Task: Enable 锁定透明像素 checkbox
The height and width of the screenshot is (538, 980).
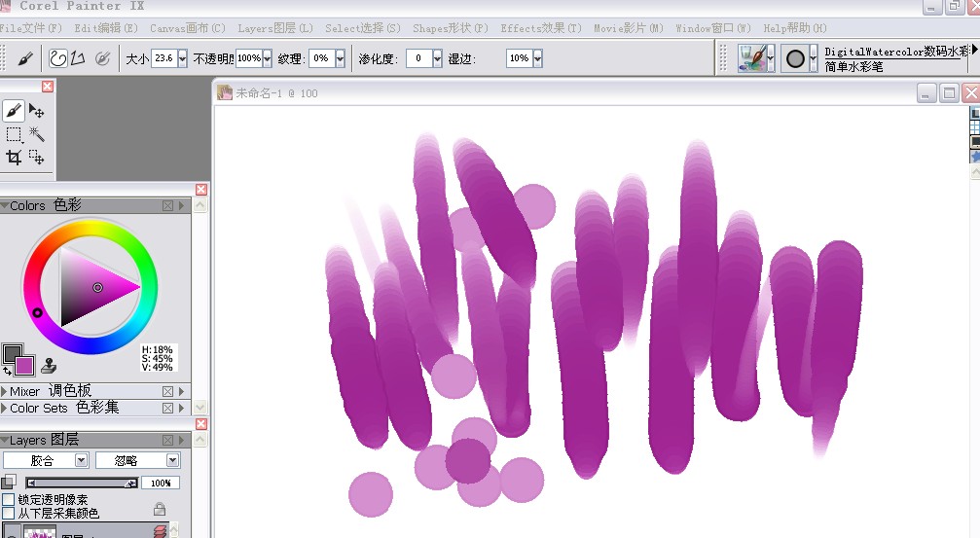Action: [8, 499]
